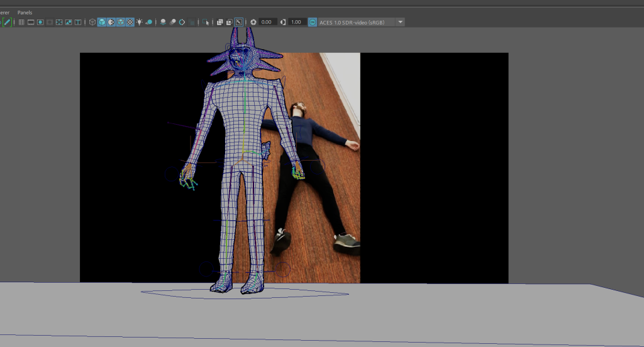Toggle multisample anti-aliasing icon

[182, 22]
